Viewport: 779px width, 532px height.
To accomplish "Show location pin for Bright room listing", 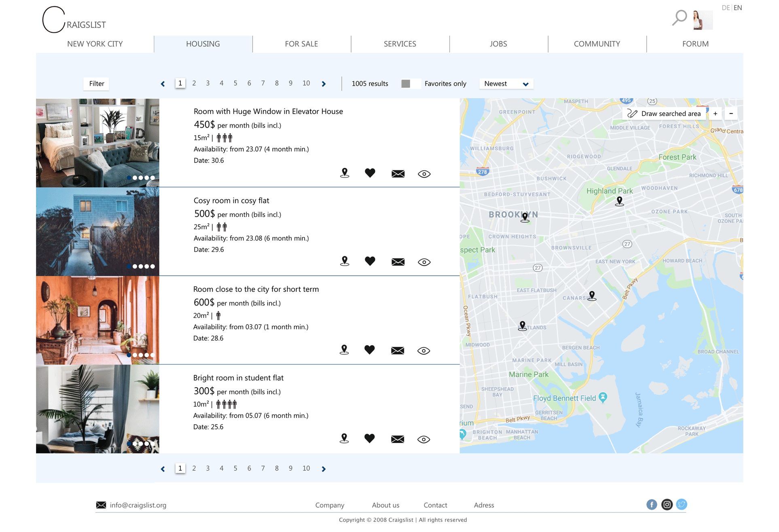I will [x=344, y=438].
